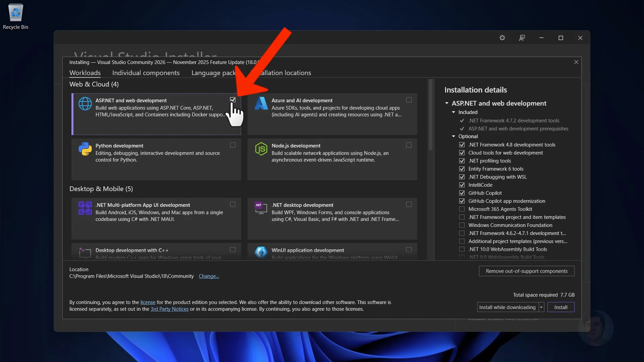Check Microsoft 365 Agents Toolkit option

tap(462, 209)
